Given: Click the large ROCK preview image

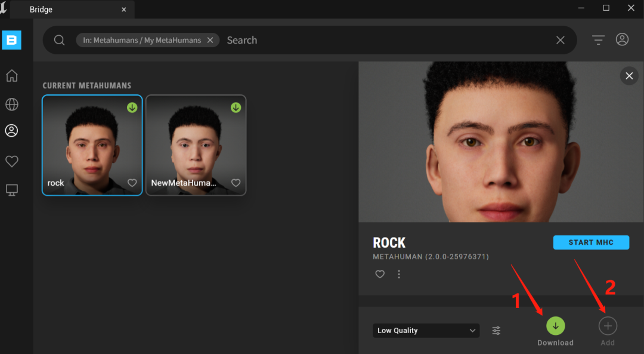Looking at the screenshot, I should coord(501,142).
